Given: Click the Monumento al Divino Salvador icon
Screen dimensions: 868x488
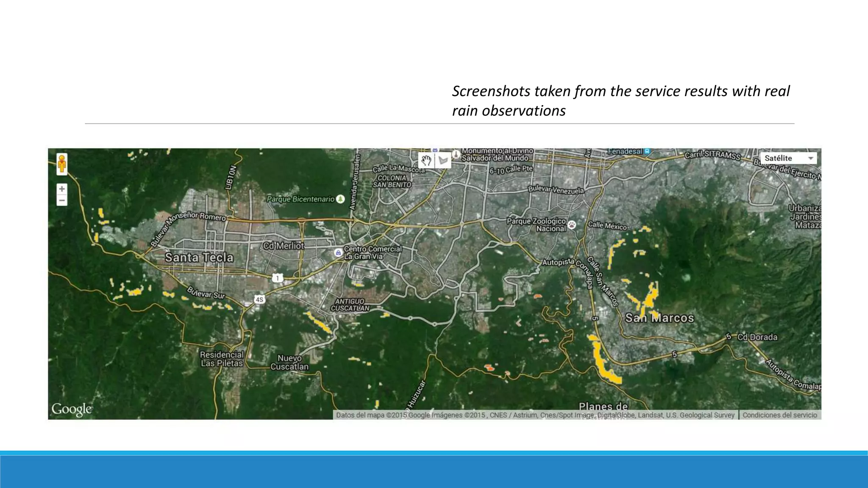Looking at the screenshot, I should tap(456, 154).
